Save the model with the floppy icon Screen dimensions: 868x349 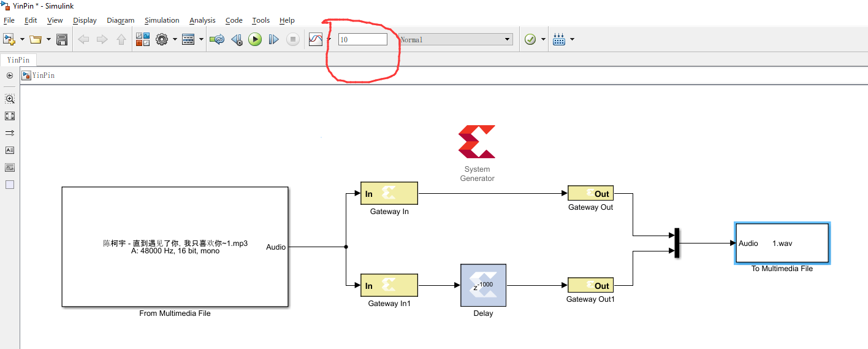(x=61, y=39)
